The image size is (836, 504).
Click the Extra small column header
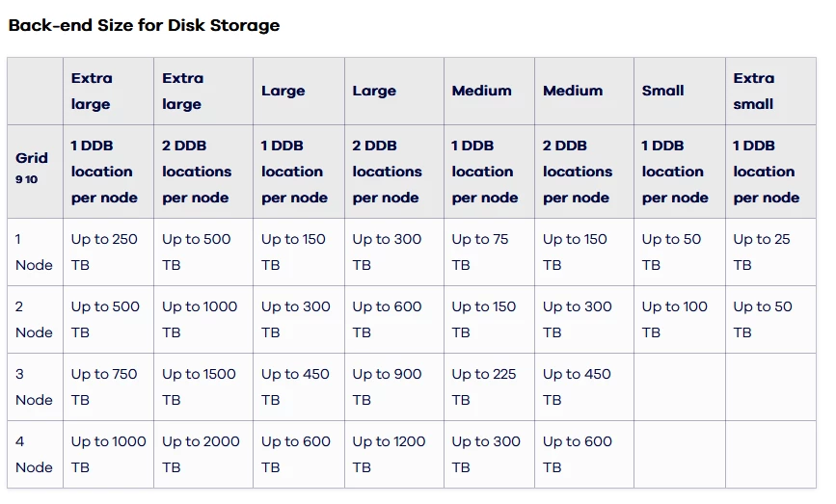pyautogui.click(x=770, y=92)
